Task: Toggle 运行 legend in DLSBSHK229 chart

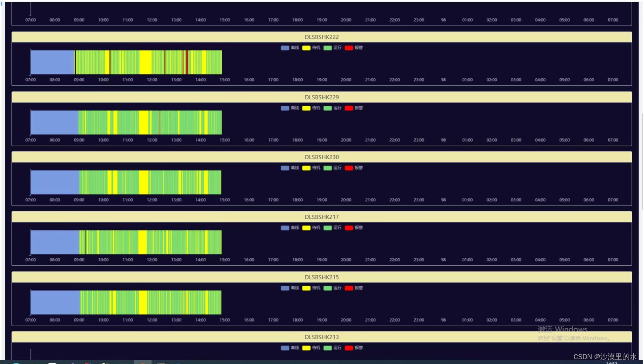Action: point(333,108)
